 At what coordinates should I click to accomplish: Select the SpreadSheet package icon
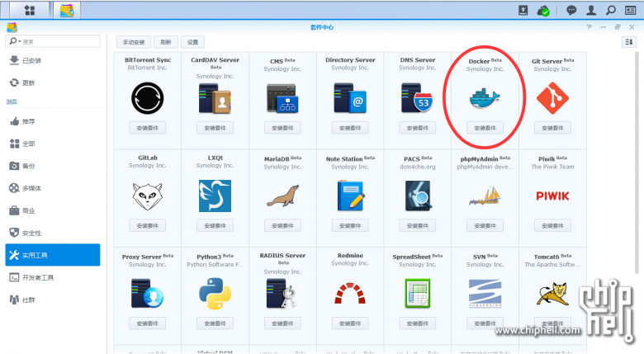[x=417, y=294]
